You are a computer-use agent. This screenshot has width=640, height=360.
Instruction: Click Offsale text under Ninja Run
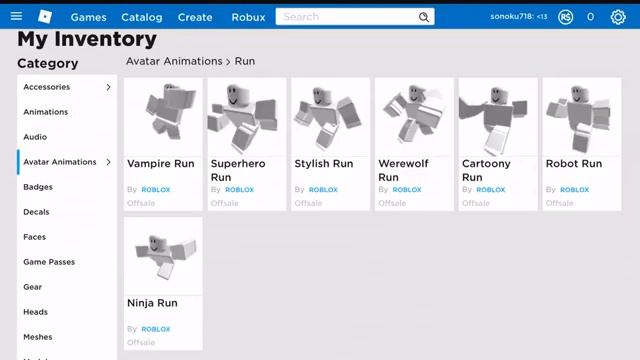click(141, 342)
